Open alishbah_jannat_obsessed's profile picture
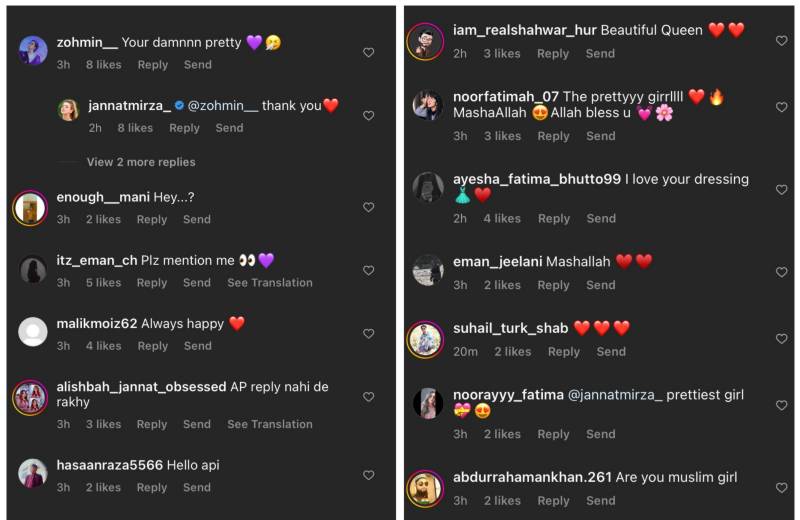Image resolution: width=800 pixels, height=520 pixels. 30,398
